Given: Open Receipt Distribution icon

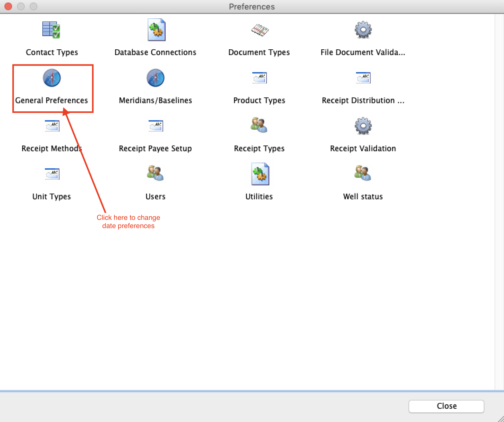Looking at the screenshot, I should coord(363,78).
